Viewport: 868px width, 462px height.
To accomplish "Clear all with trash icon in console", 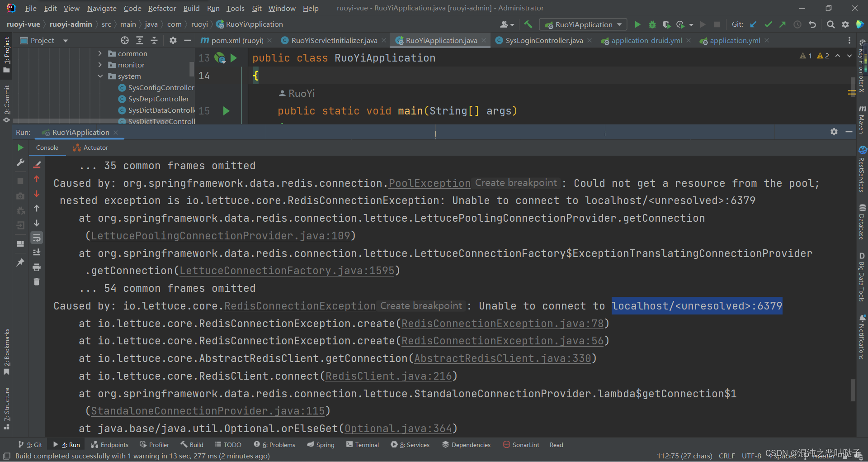I will point(37,281).
